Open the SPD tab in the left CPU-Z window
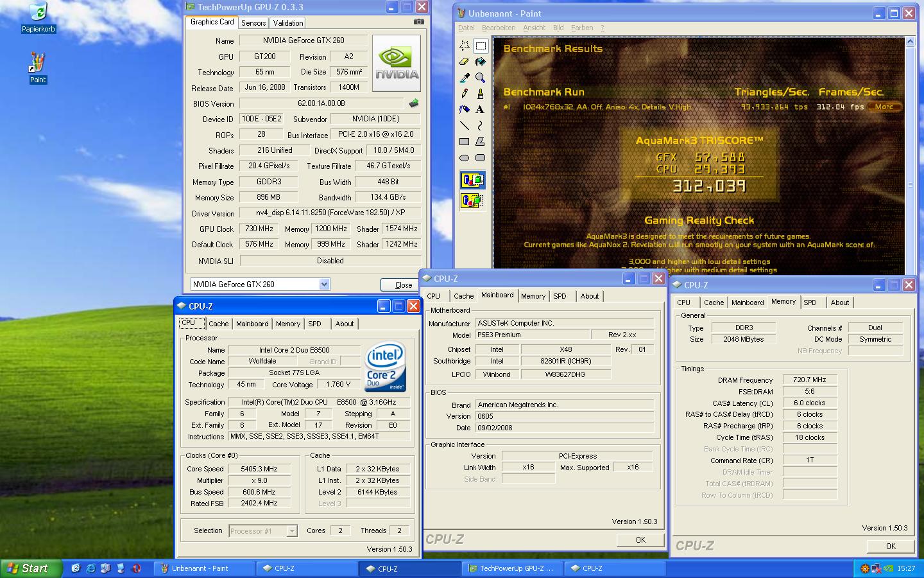Screen dimensions: 924x578 coord(314,324)
